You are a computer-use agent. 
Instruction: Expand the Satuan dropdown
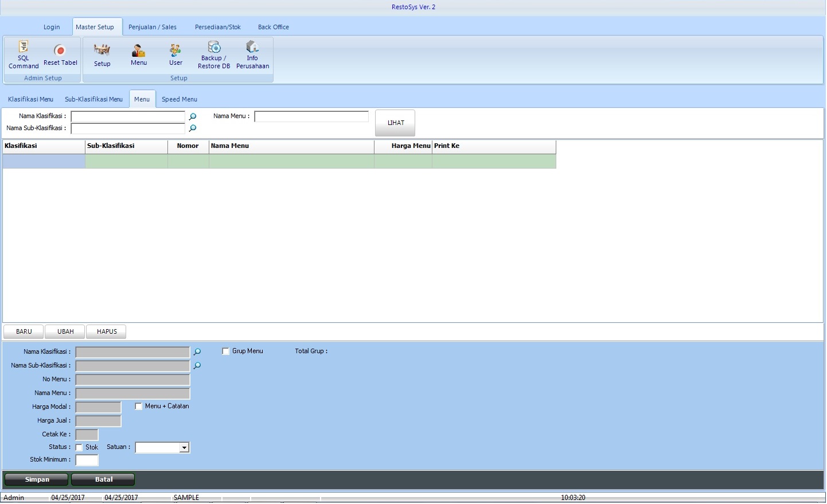coord(184,448)
